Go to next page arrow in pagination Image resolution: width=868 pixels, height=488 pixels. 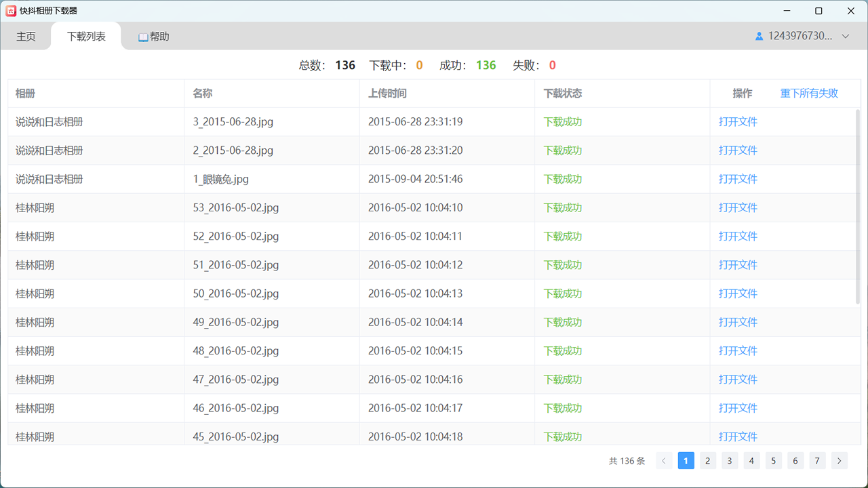click(840, 461)
